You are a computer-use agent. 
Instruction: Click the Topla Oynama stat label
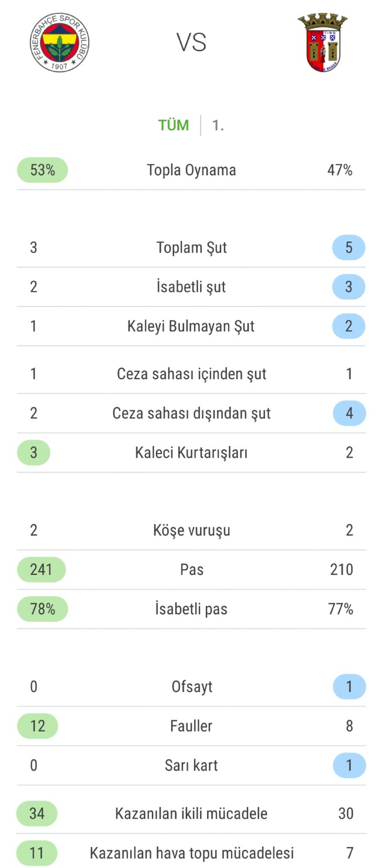(191, 170)
